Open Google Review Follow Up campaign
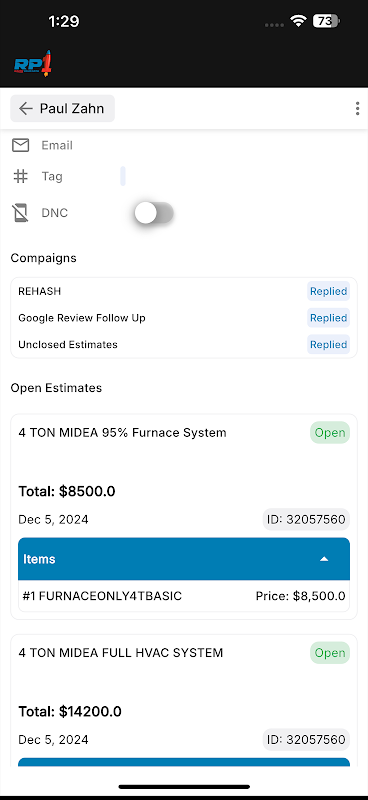The width and height of the screenshot is (368, 800). [184, 318]
